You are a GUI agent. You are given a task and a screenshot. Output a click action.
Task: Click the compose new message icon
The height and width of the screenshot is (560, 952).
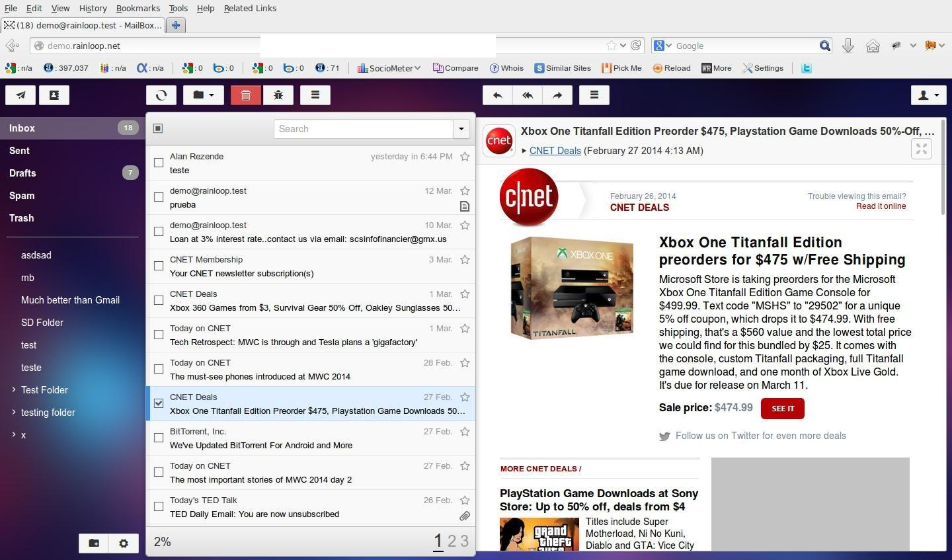[x=20, y=95]
